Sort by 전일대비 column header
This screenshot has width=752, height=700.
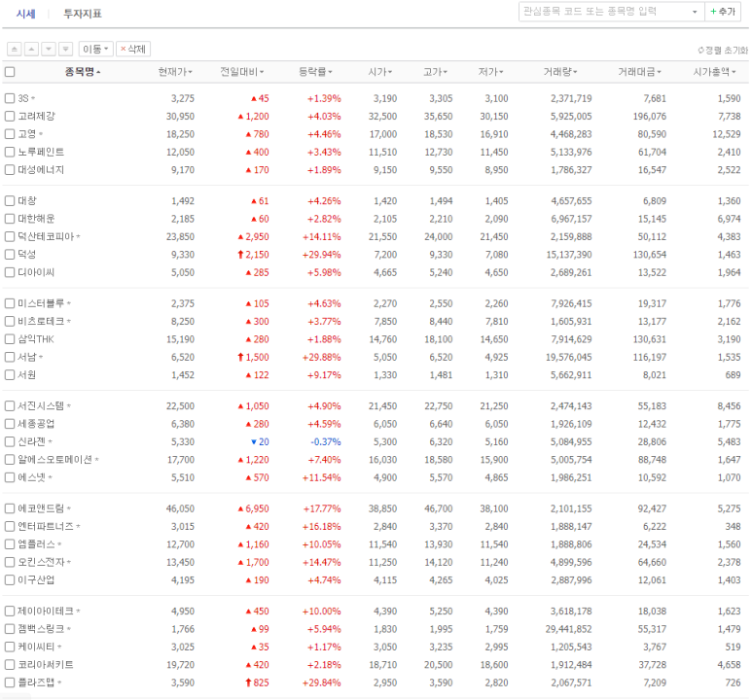(x=241, y=72)
